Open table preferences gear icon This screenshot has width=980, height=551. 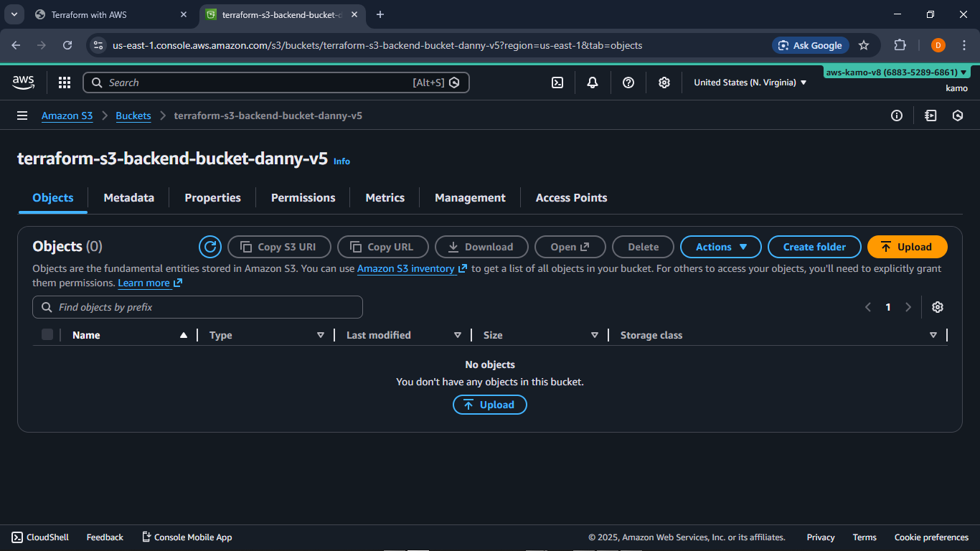coord(937,307)
